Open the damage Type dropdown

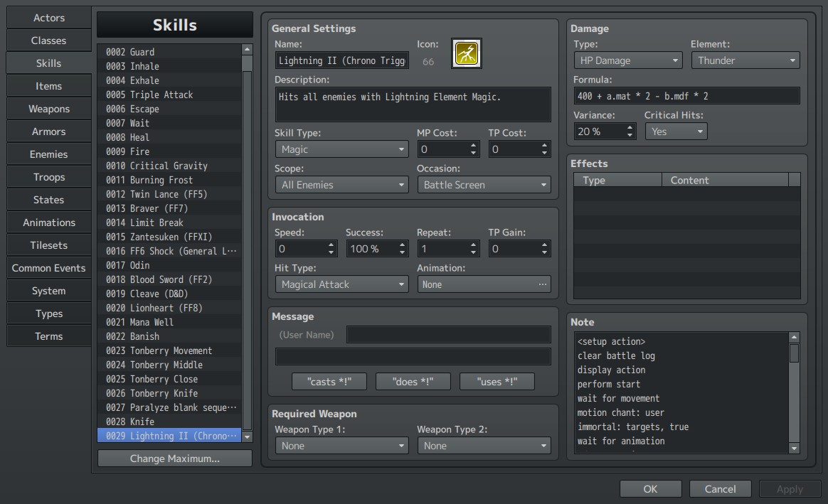pos(628,60)
